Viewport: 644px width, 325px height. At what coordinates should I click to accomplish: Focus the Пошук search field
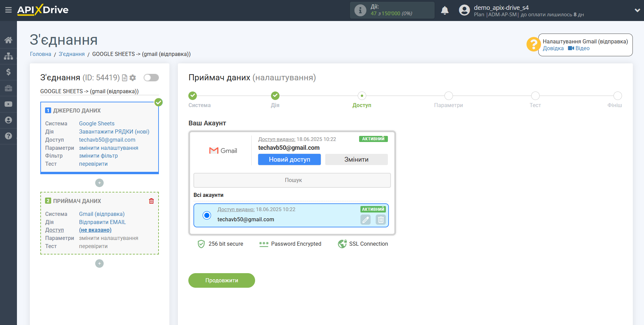[x=292, y=180]
